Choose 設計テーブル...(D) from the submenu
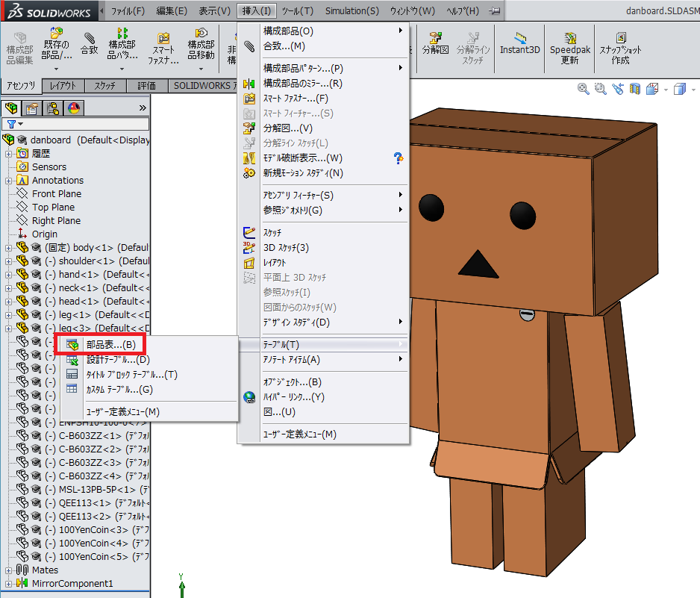The height and width of the screenshot is (598, 700). coord(118,360)
